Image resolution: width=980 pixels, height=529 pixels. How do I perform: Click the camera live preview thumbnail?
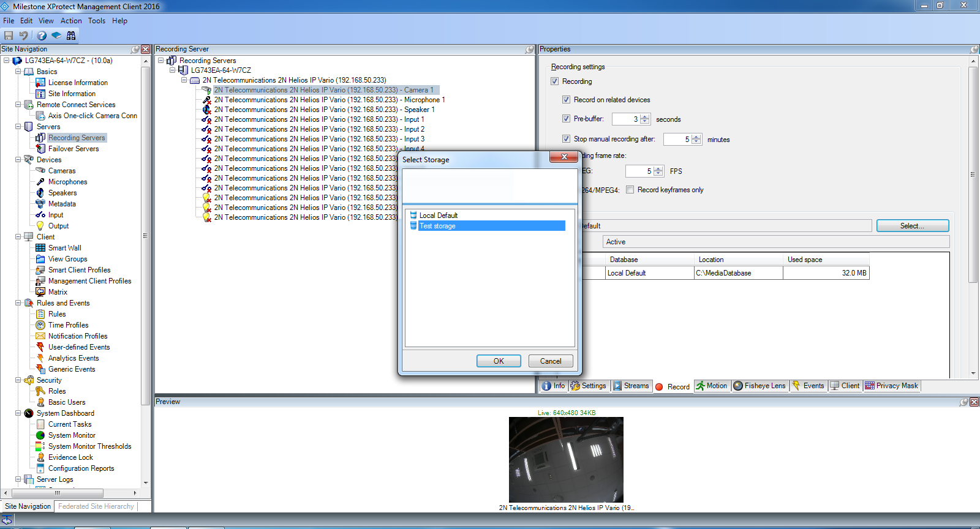coord(566,459)
